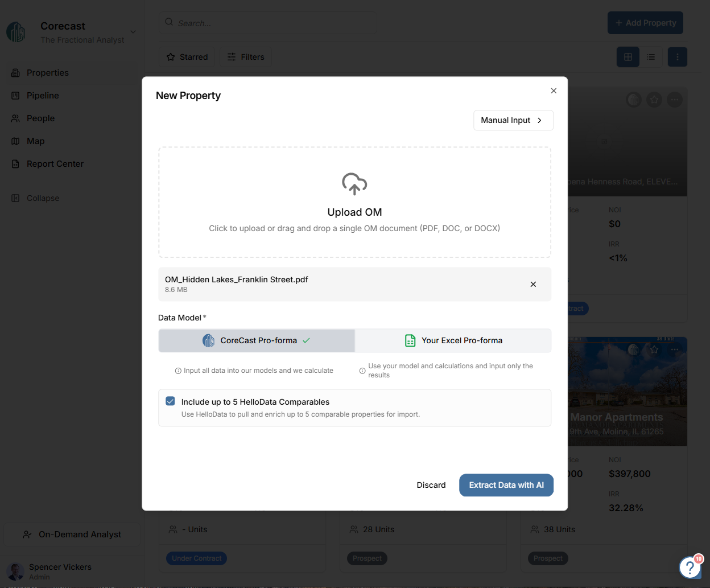The image size is (710, 588).
Task: Click the CoreCast logo in Pro-forma option
Action: pos(209,340)
